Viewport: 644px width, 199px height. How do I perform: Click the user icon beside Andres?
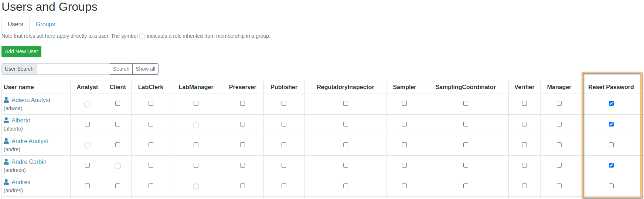coord(6,182)
